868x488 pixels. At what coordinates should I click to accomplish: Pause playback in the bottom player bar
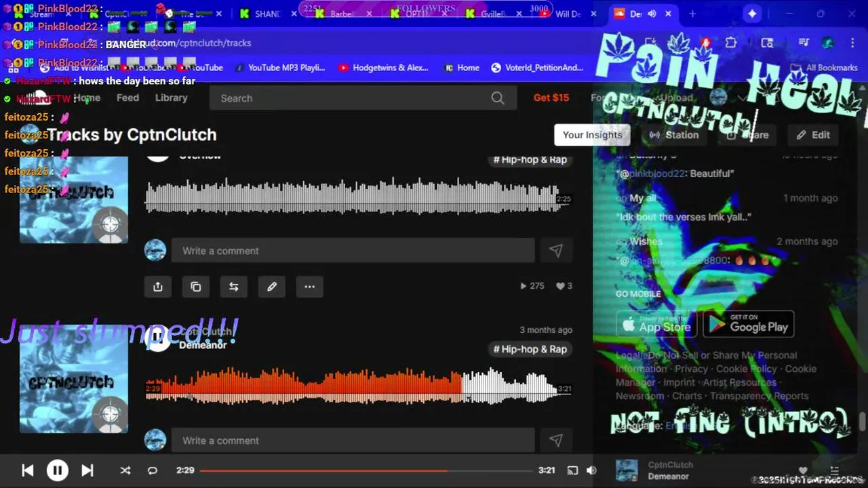58,470
